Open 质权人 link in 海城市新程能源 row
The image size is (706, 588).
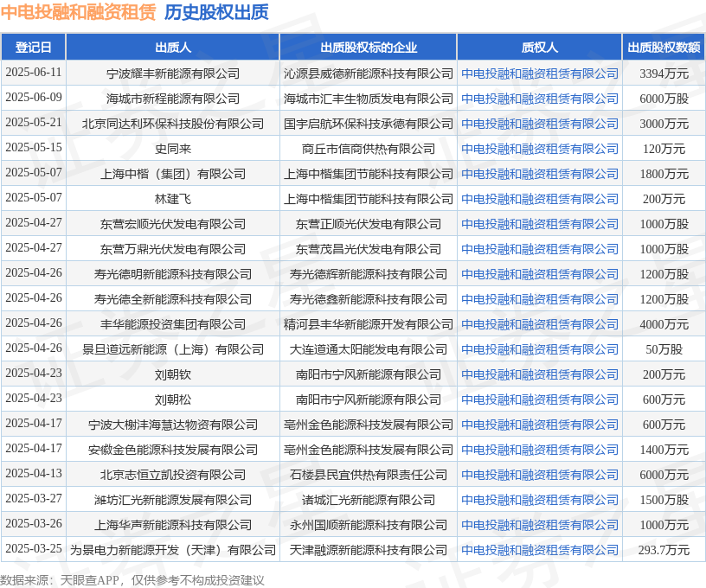tap(539, 99)
